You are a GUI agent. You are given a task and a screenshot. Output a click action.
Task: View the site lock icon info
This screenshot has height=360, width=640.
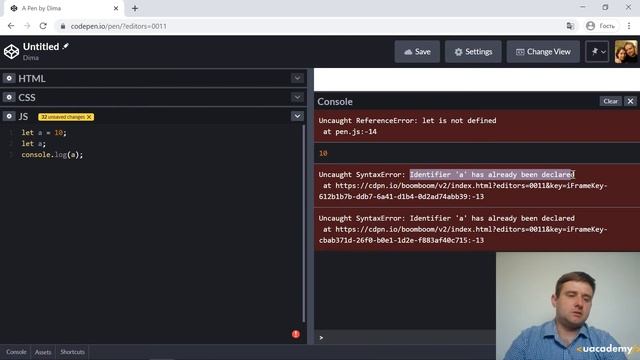[62, 26]
